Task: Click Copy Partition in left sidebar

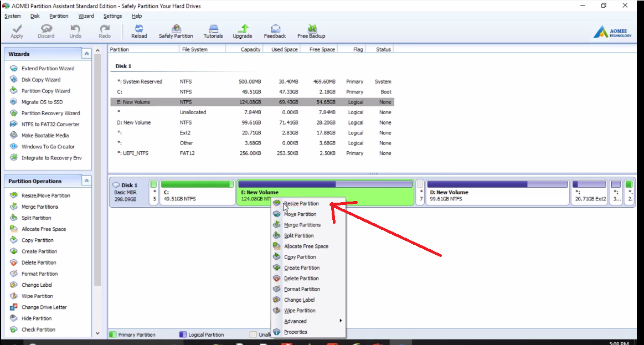Action: point(37,240)
